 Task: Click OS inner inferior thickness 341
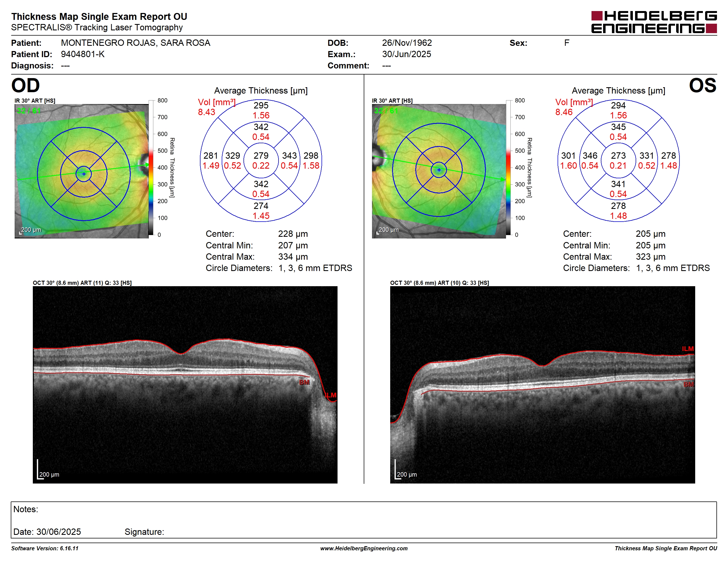618,184
